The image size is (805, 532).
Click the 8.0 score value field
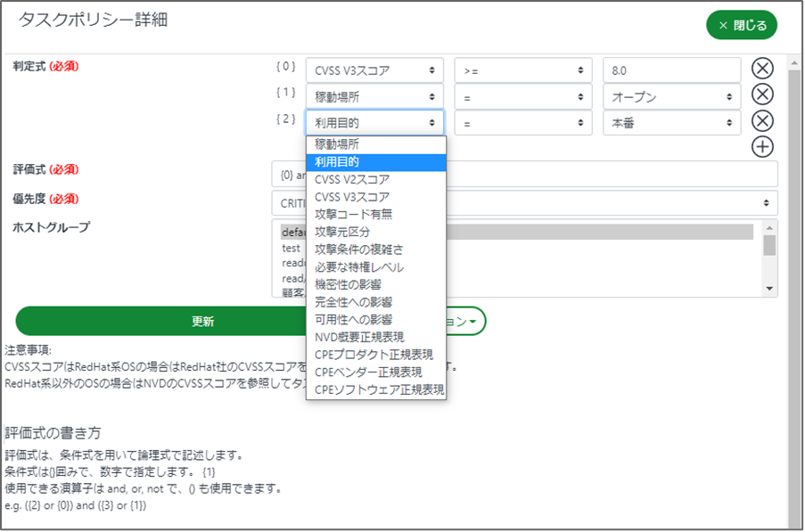671,70
